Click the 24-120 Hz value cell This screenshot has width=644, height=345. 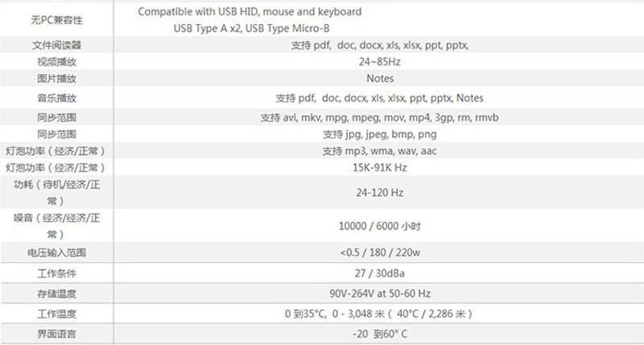[x=379, y=193]
